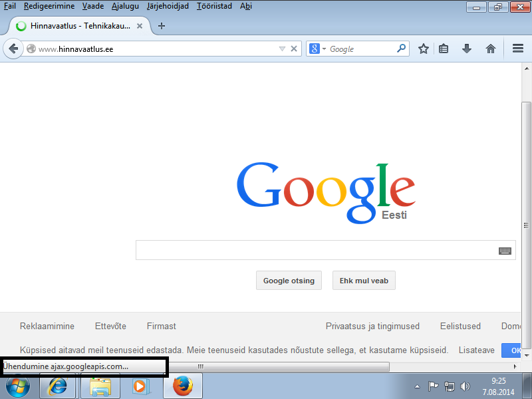Open a new tab with plus button
Viewport: 532px width, 399px height.
pyautogui.click(x=162, y=26)
